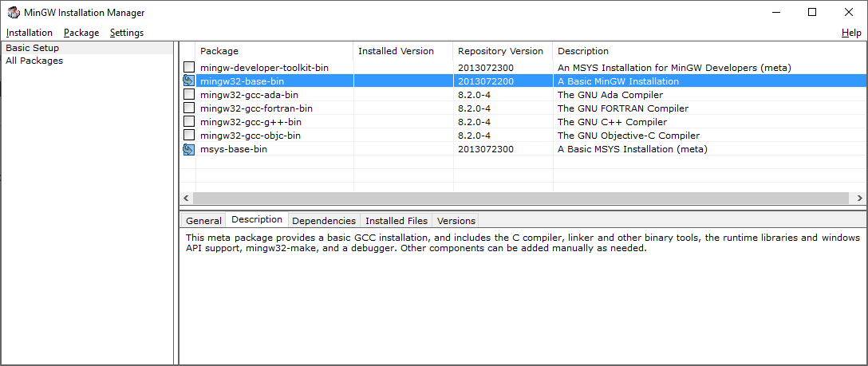Click 8.2.0-4 version in the Objective-C compiler row
The height and width of the screenshot is (366, 868).
coord(474,136)
